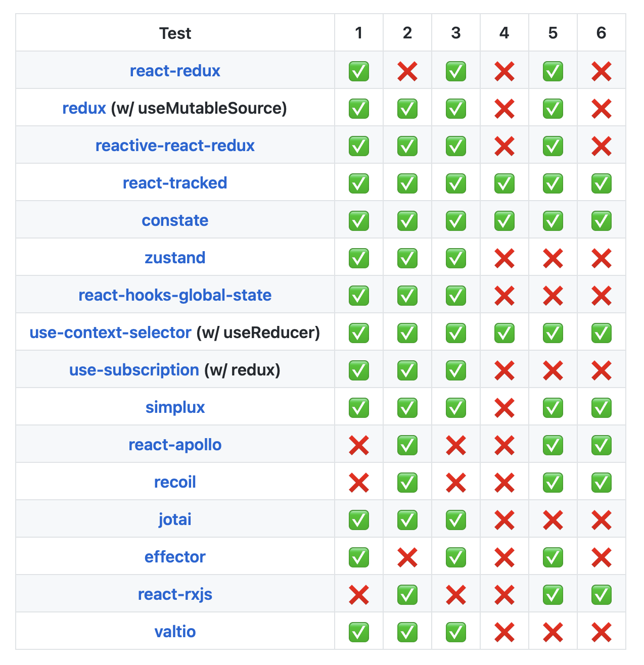Open the recoil link

(175, 482)
